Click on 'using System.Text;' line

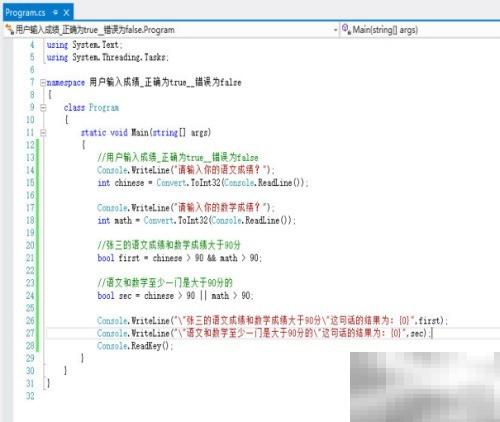pos(84,45)
